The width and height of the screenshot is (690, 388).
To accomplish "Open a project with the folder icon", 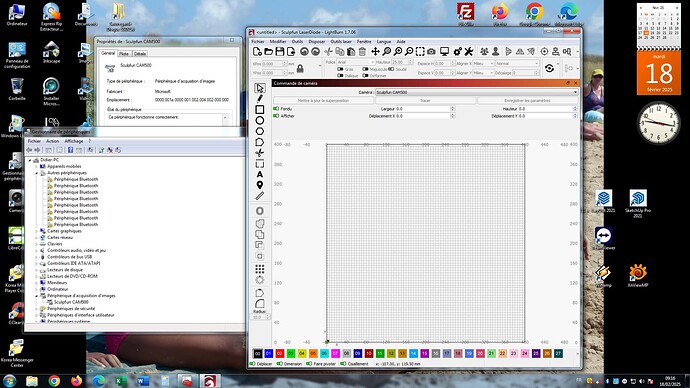I will point(268,51).
